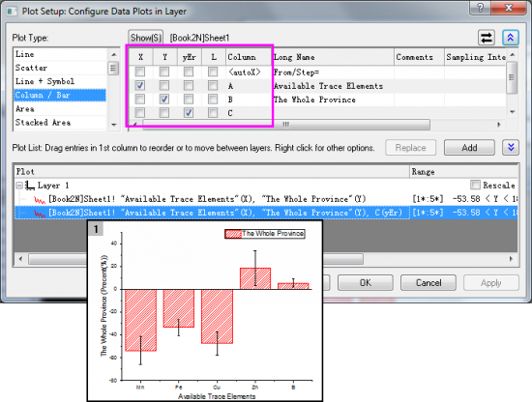
Task: Click the help question mark button
Action: (x=480, y=8)
